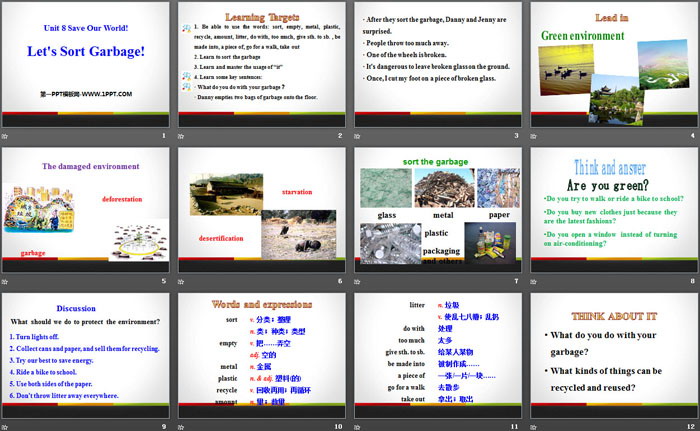Image resolution: width=700 pixels, height=431 pixels.
Task: Click '4. Ride a bike to school.' line
Action: (43, 372)
